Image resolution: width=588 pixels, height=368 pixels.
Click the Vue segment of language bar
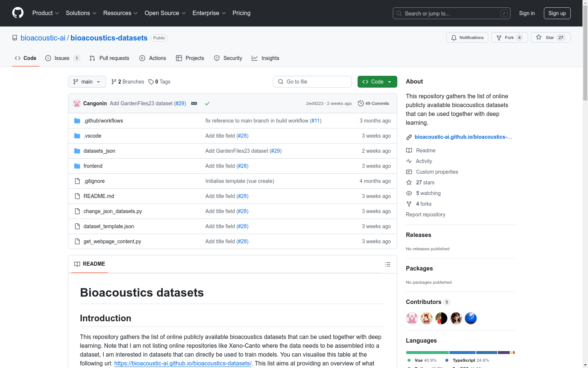(427, 353)
